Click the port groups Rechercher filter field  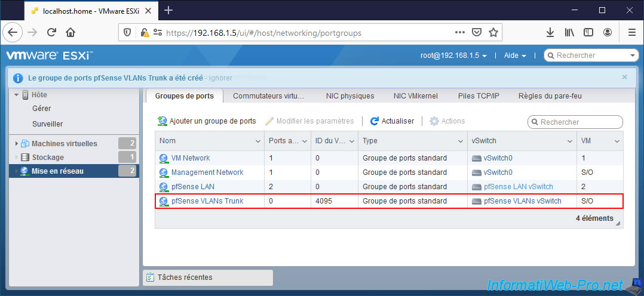pyautogui.click(x=575, y=122)
